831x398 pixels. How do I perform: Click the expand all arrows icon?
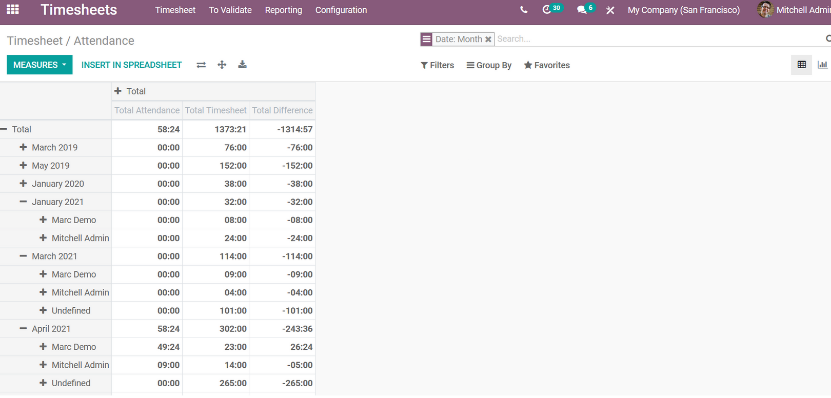222,65
